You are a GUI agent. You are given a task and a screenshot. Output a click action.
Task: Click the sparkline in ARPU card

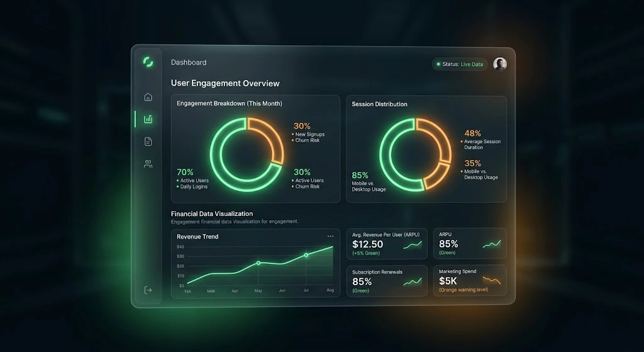coord(492,244)
